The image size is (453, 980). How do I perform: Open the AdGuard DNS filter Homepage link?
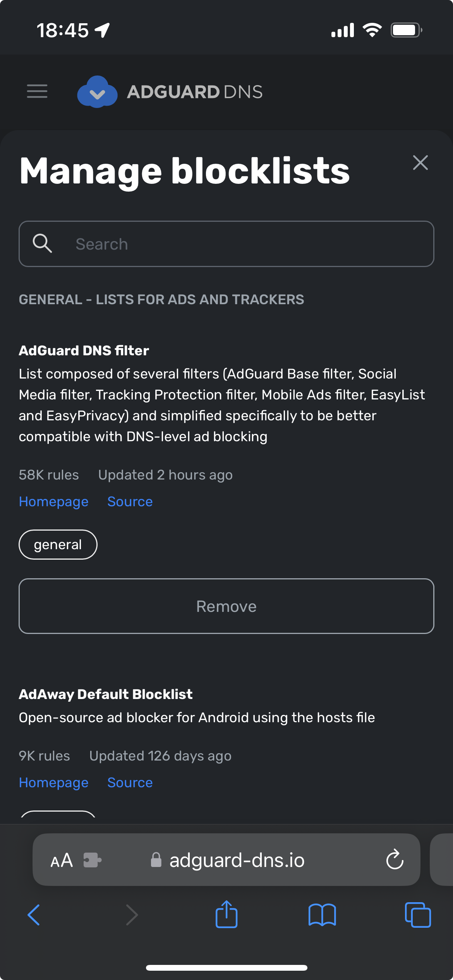53,501
